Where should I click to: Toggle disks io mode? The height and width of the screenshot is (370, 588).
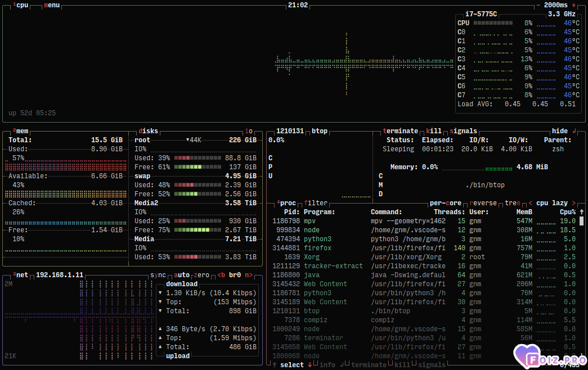tap(249, 131)
